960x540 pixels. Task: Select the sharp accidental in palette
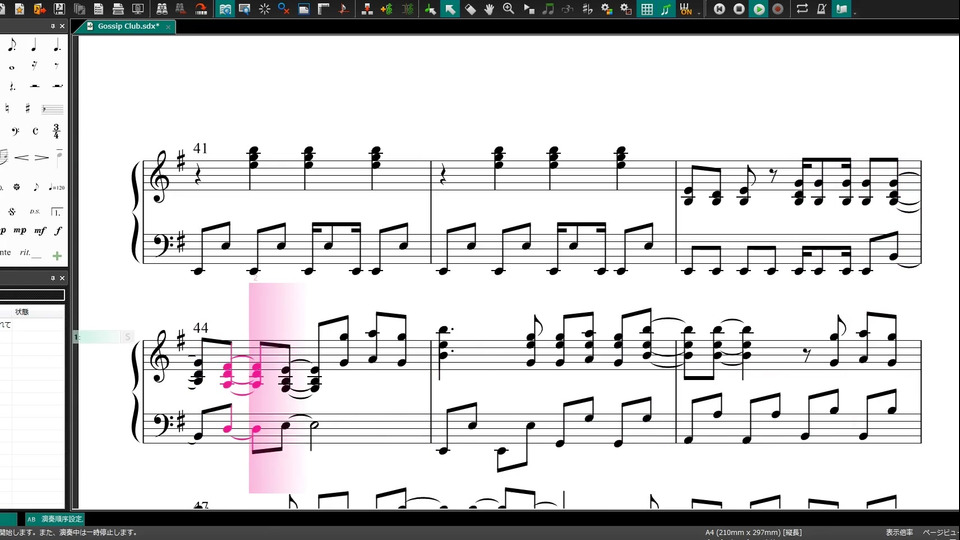[x=28, y=108]
